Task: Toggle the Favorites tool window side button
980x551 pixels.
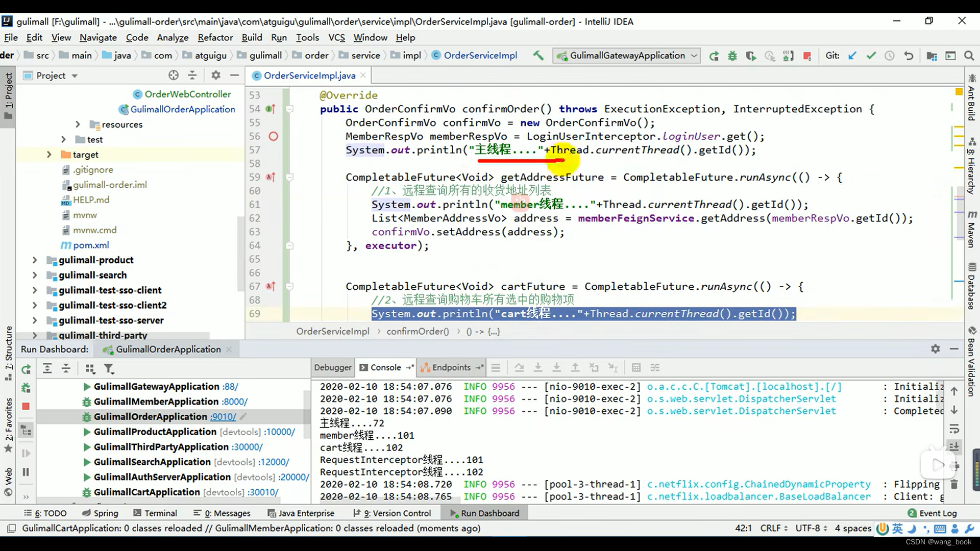Action: pos(8,424)
